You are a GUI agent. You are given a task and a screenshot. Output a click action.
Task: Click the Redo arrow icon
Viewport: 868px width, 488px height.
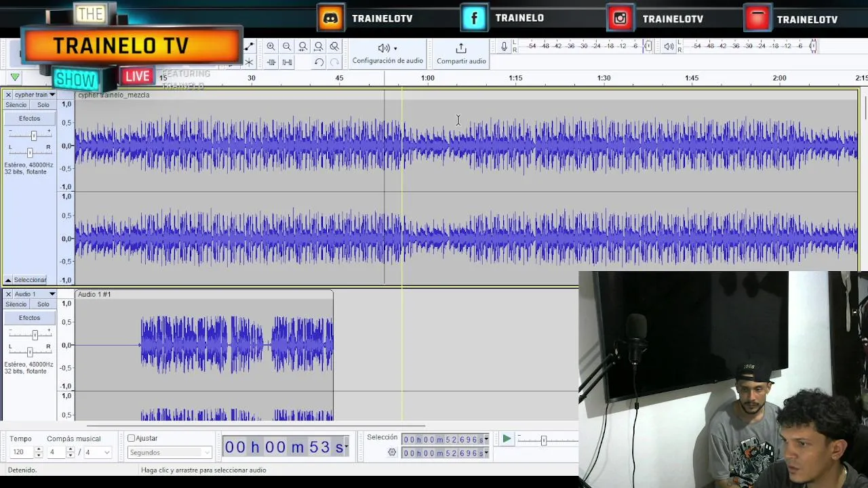[334, 62]
